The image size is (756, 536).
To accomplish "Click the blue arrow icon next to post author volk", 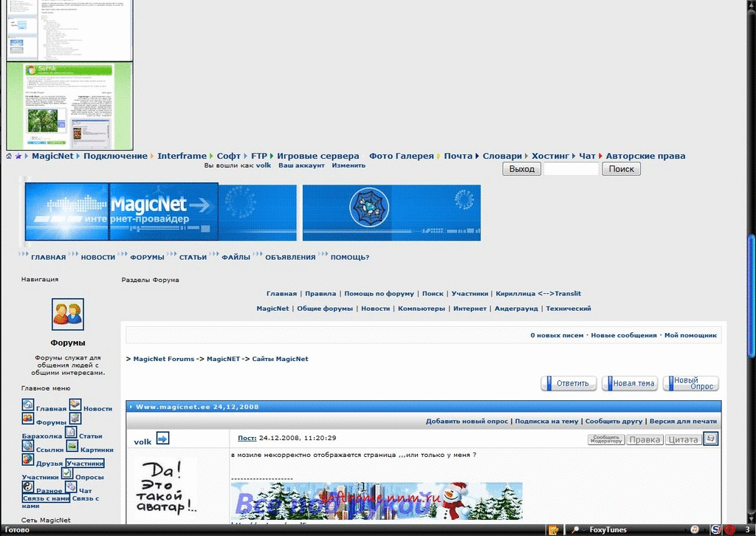I will [162, 439].
